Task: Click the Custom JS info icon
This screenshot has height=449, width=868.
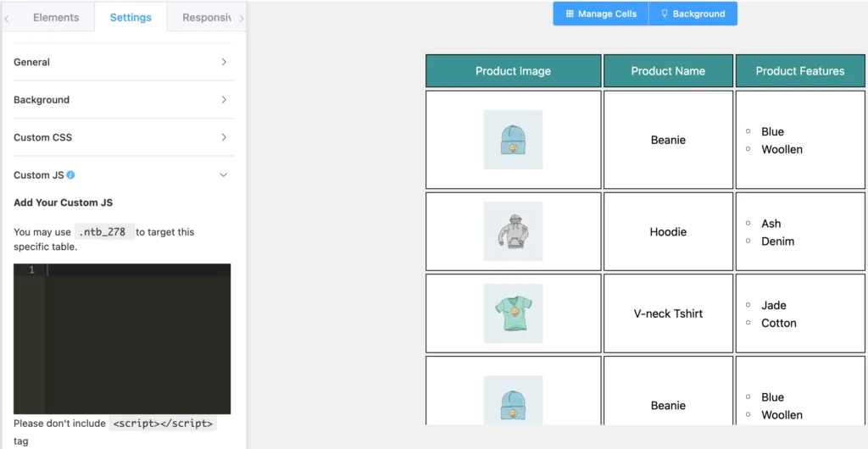Action: (70, 175)
